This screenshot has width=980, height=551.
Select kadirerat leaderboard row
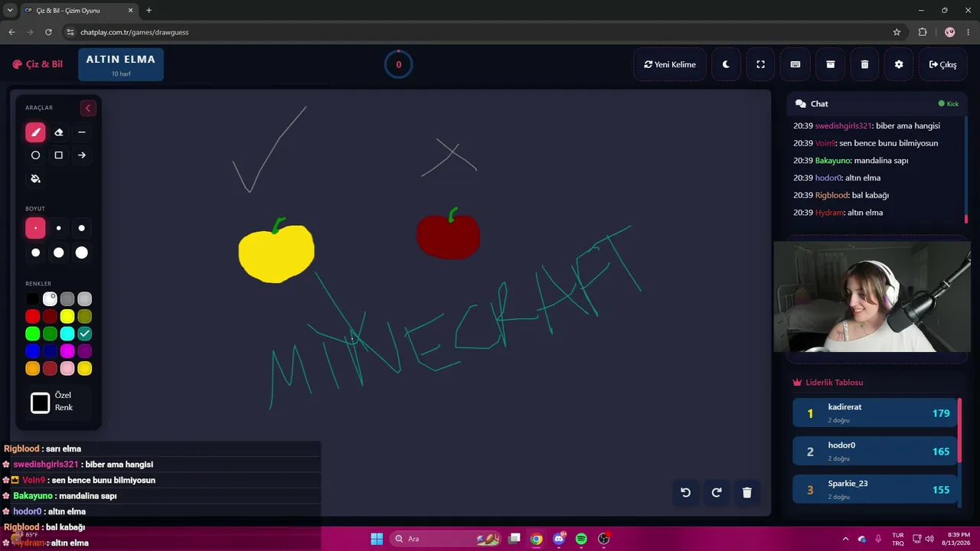point(875,413)
